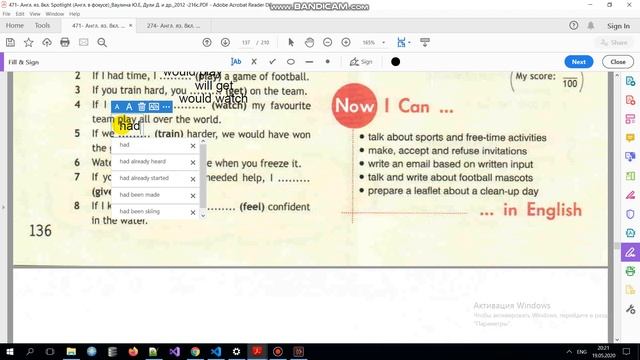Open the Protect shield tool in right pane

click(x=630, y=214)
